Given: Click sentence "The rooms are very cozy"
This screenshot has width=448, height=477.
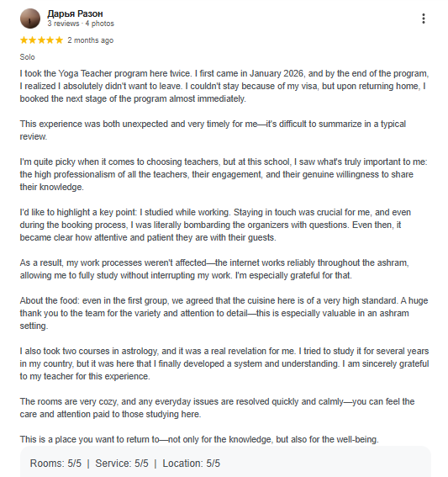Looking at the screenshot, I should click(218, 408).
